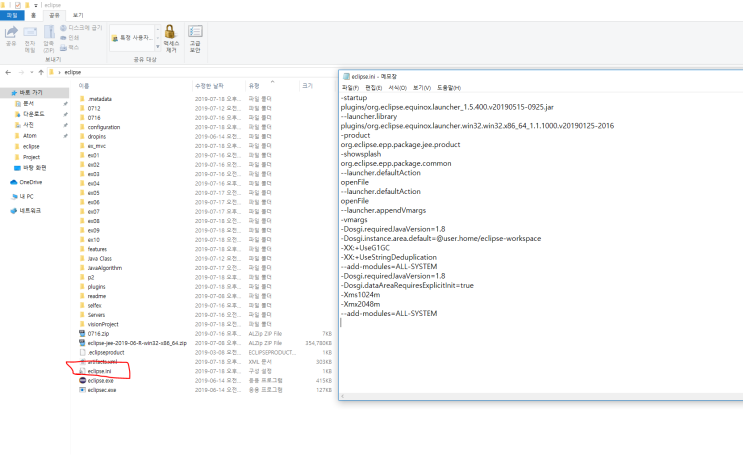Image resolution: width=743 pixels, height=455 pixels.
Task: Open Advanced security (고급 보안)
Action: tap(195, 38)
